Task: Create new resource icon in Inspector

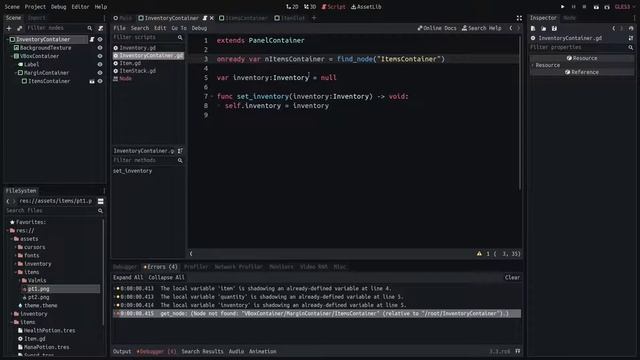Action: pyautogui.click(x=533, y=29)
